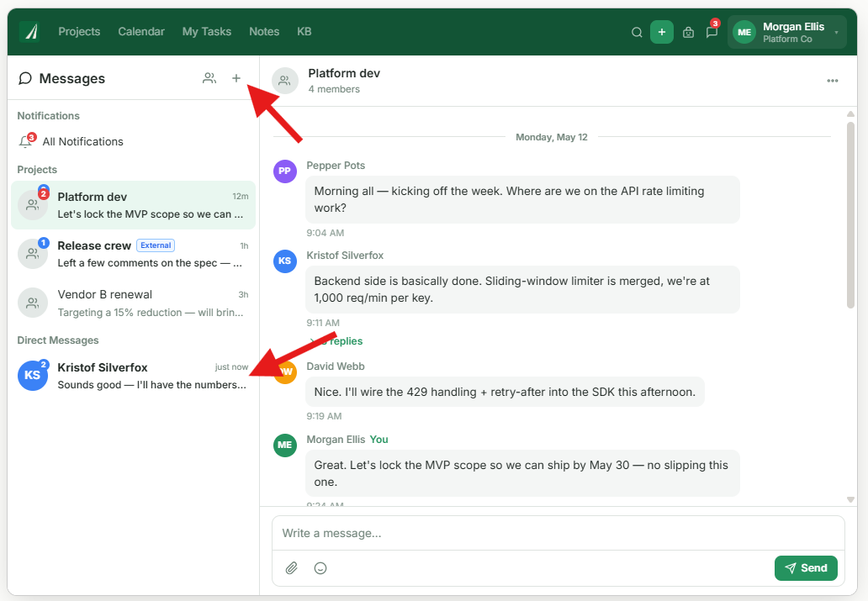868x601 pixels.
Task: Click the Write a message input field
Action: [558, 534]
